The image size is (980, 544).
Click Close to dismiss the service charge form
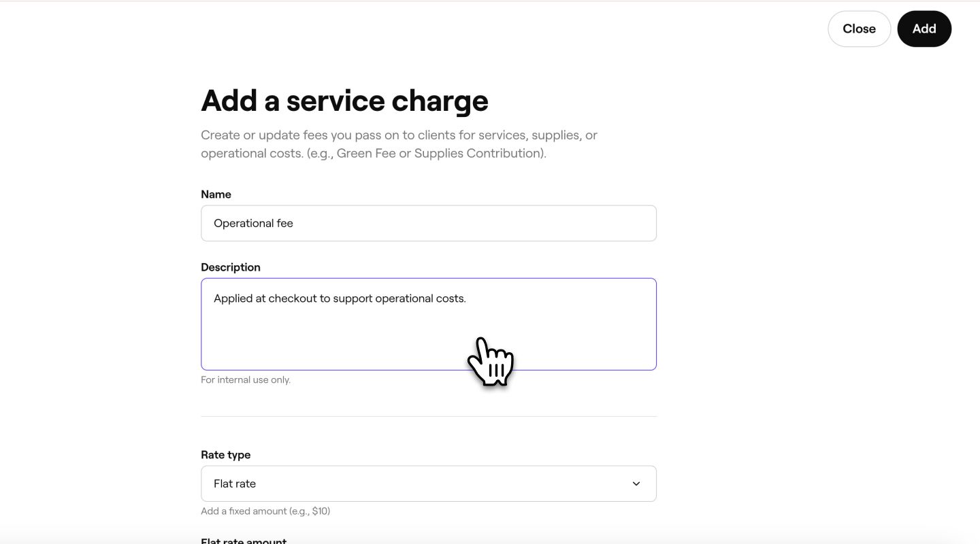point(859,29)
